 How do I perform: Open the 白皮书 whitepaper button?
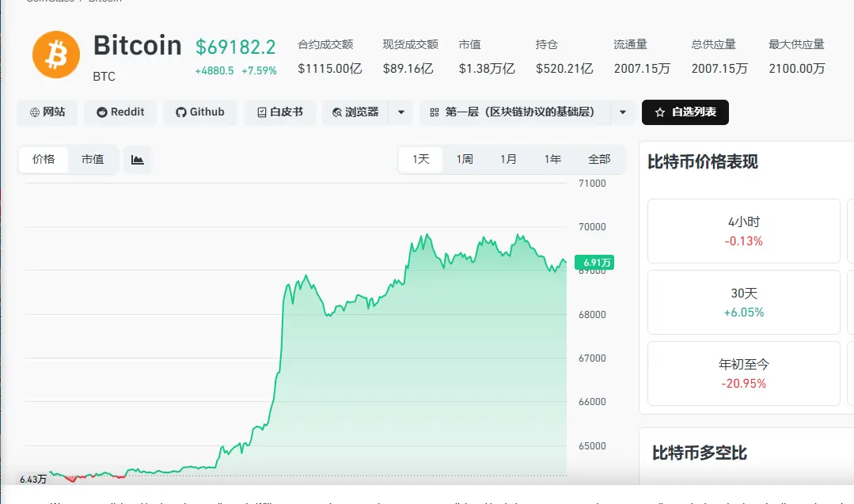pyautogui.click(x=280, y=112)
